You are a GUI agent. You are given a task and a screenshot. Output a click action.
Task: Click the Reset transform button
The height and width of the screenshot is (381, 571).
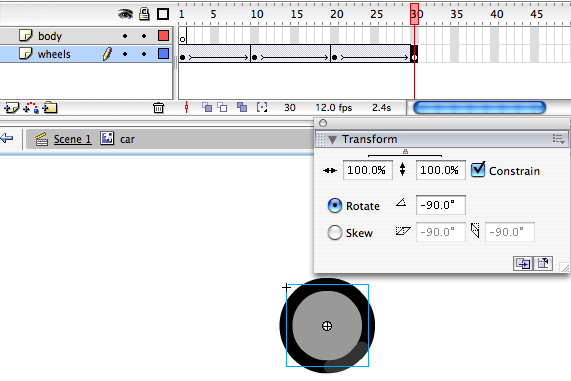[543, 263]
